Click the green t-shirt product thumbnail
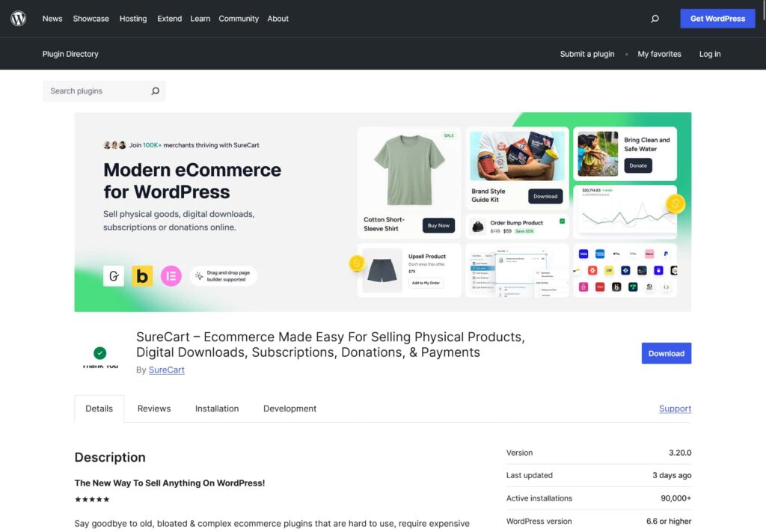Image resolution: width=766 pixels, height=532 pixels. (x=409, y=171)
